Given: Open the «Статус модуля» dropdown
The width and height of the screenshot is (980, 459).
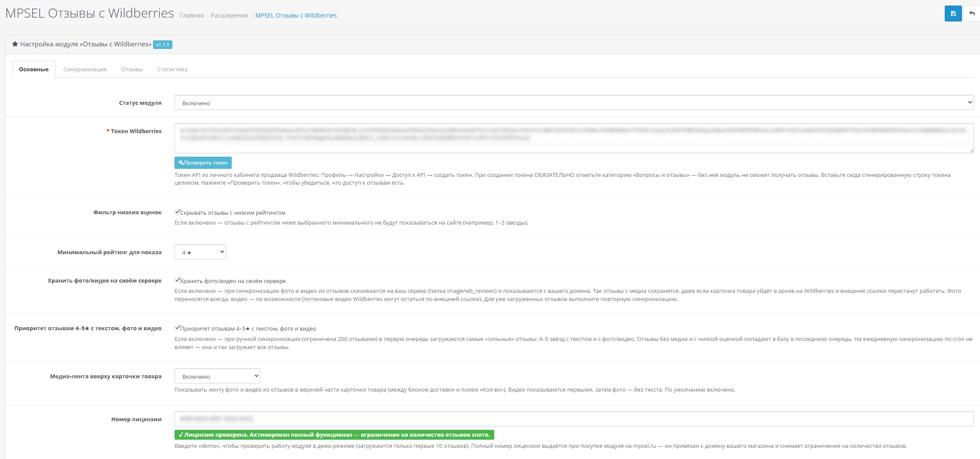Looking at the screenshot, I should pos(574,103).
